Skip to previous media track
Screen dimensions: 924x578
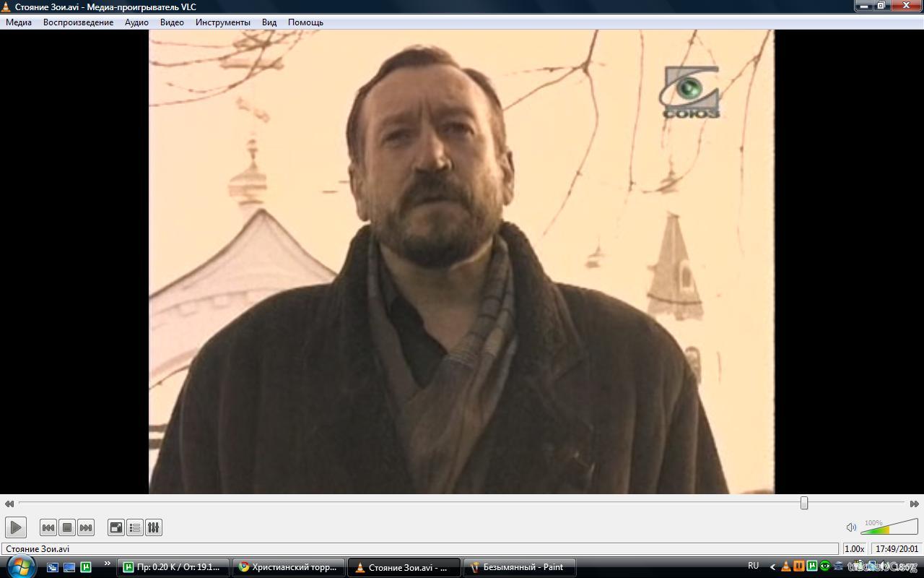click(48, 527)
